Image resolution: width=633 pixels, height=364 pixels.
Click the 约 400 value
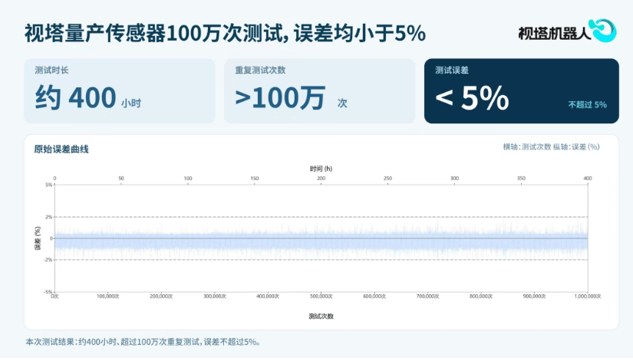pos(75,97)
